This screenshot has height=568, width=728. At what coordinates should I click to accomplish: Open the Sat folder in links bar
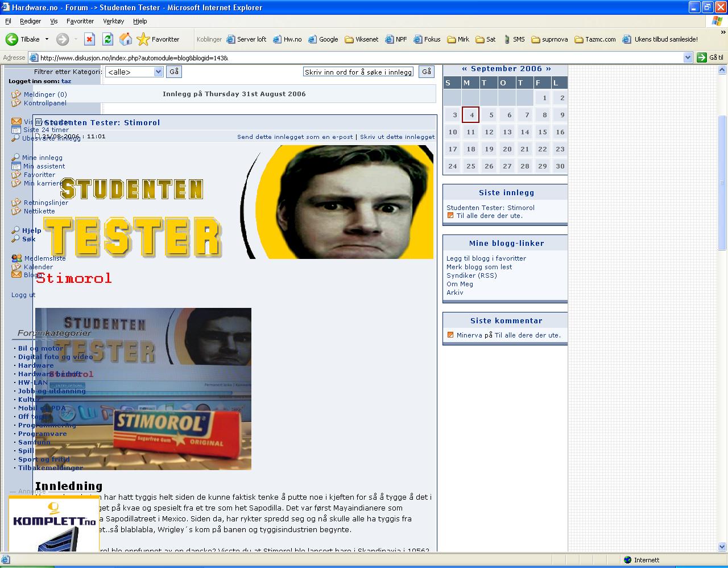[485, 39]
